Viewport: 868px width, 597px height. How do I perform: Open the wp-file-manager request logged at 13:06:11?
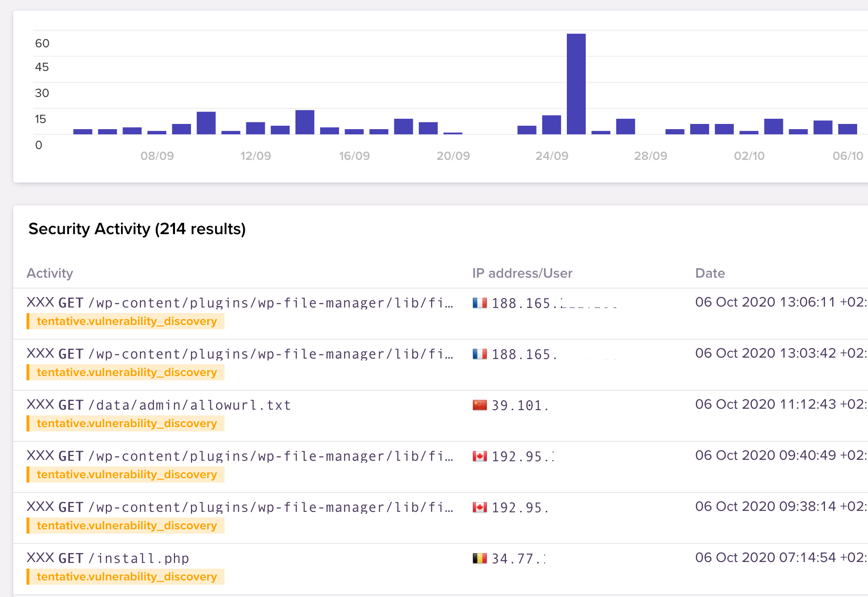click(240, 303)
